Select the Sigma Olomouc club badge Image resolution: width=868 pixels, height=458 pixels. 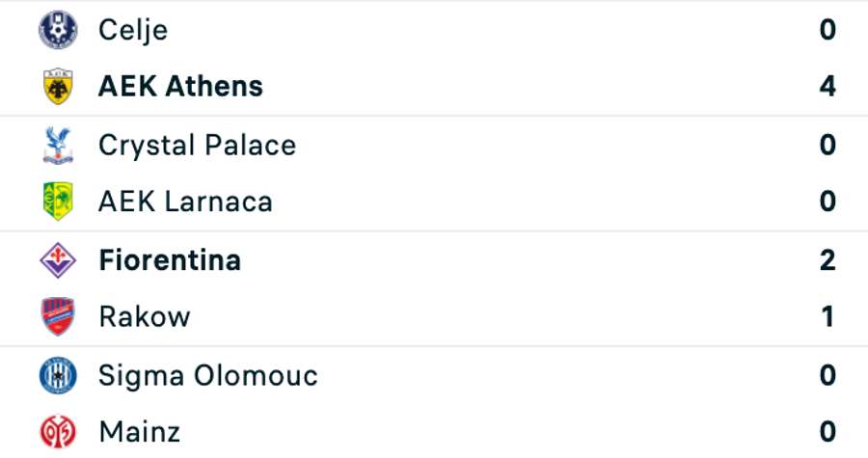tap(58, 375)
